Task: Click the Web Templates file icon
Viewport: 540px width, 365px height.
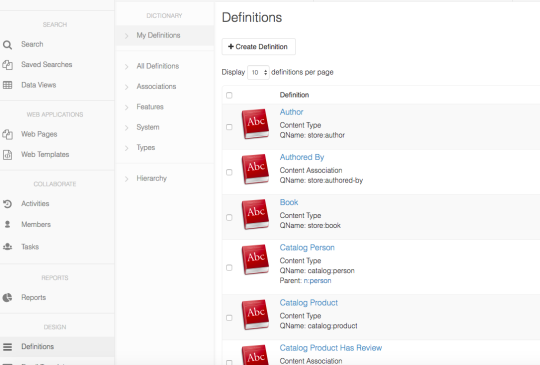Action: (7, 155)
